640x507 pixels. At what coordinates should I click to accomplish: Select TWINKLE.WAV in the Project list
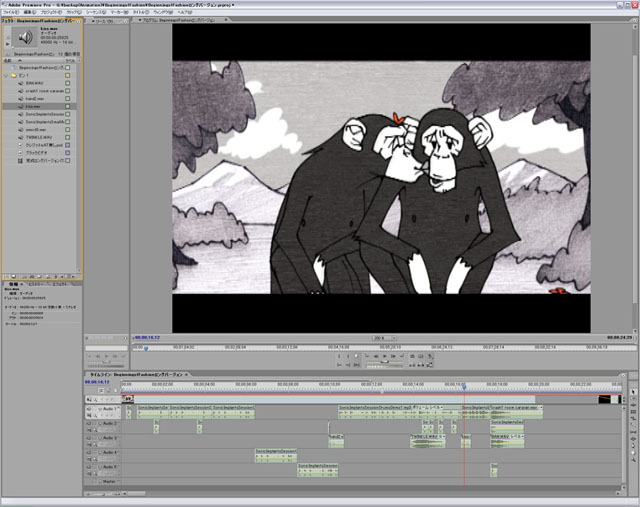(39, 137)
